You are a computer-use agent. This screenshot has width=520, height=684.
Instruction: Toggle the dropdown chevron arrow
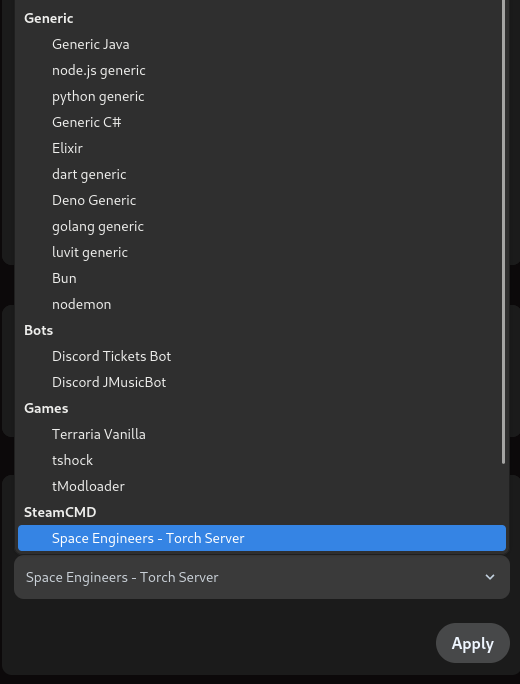pyautogui.click(x=490, y=577)
